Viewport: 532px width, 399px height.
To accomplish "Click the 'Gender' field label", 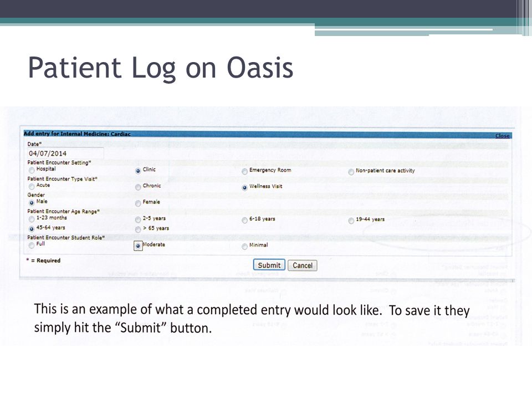I will (x=36, y=195).
